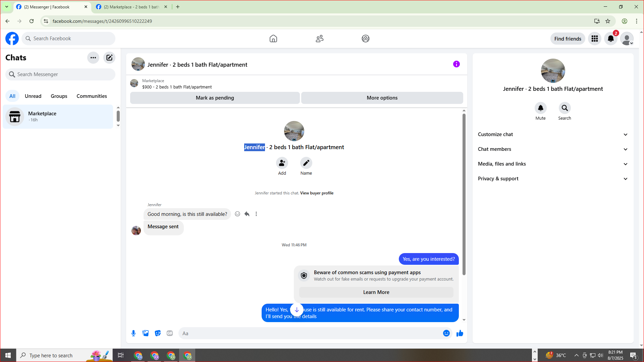Switch to the Marketplace browser tab
The image size is (644, 362).
[131, 7]
